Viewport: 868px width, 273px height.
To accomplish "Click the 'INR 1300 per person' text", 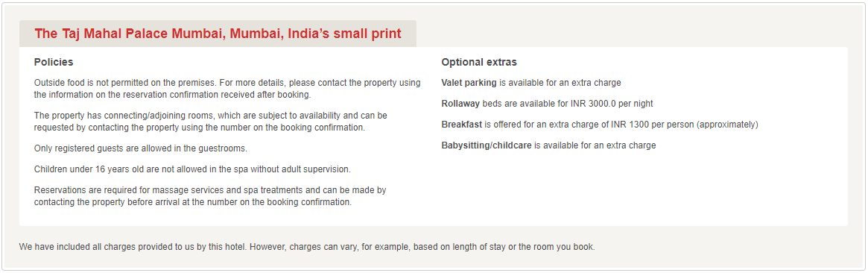I will tap(653, 125).
